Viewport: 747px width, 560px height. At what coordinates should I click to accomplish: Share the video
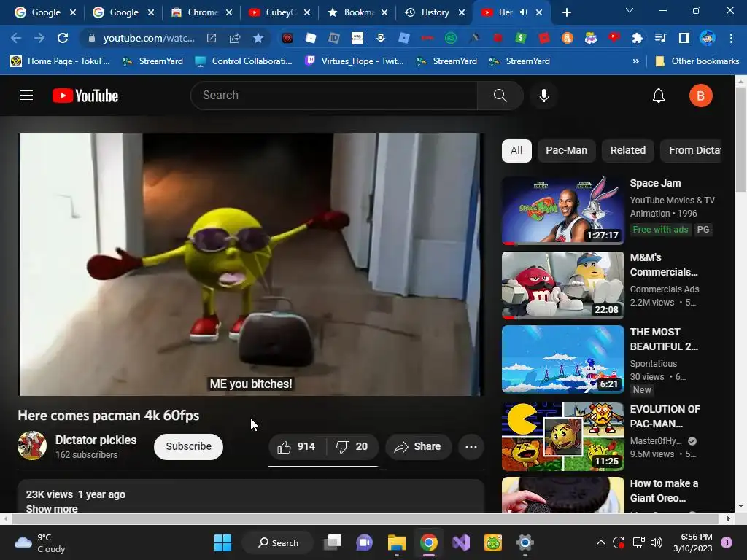click(x=418, y=447)
